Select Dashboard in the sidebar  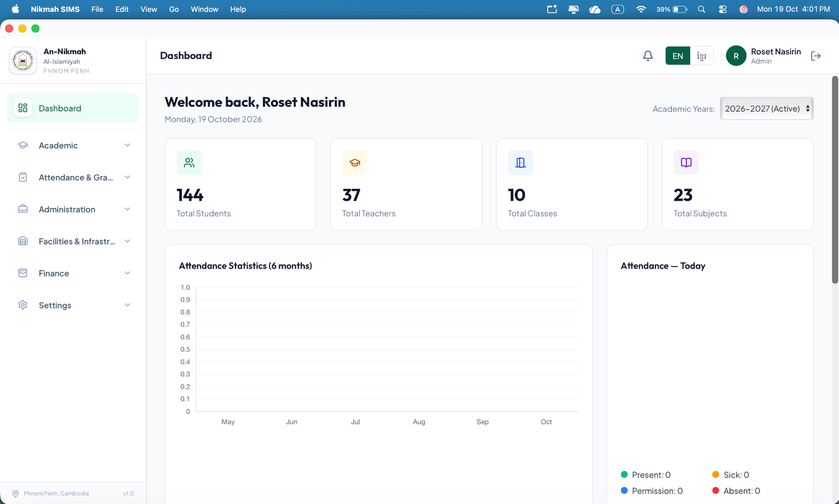[73, 108]
